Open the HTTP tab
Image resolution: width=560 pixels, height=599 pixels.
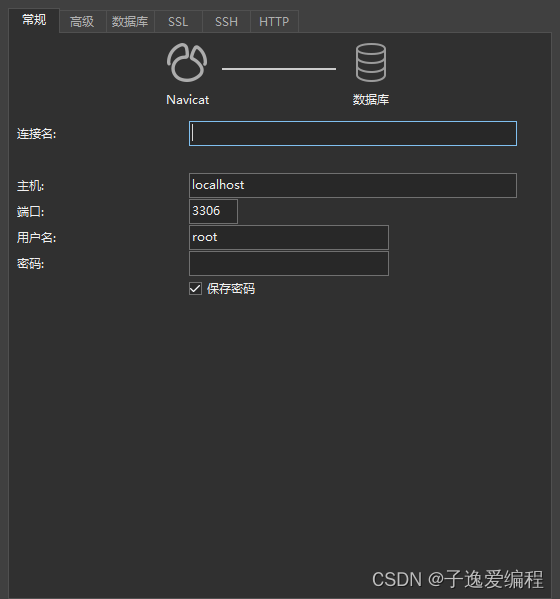(274, 22)
